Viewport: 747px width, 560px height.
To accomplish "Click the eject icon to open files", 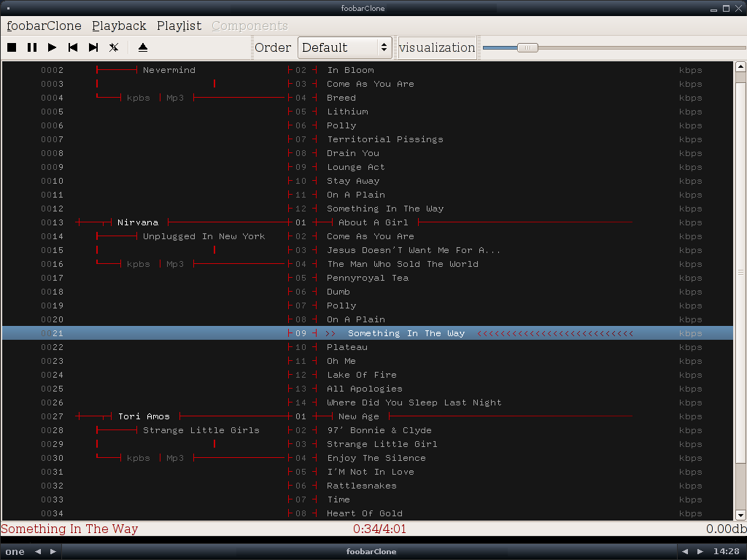I will pyautogui.click(x=143, y=47).
